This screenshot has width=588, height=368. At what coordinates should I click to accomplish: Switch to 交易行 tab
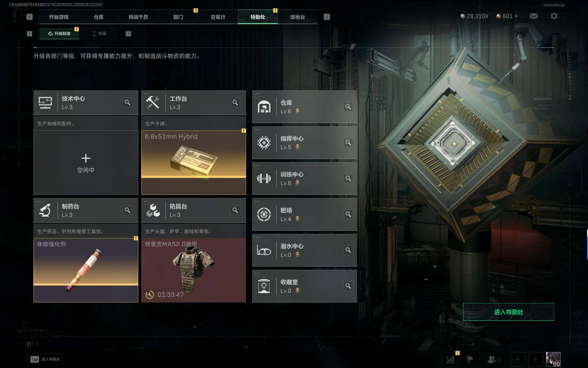[x=218, y=17]
